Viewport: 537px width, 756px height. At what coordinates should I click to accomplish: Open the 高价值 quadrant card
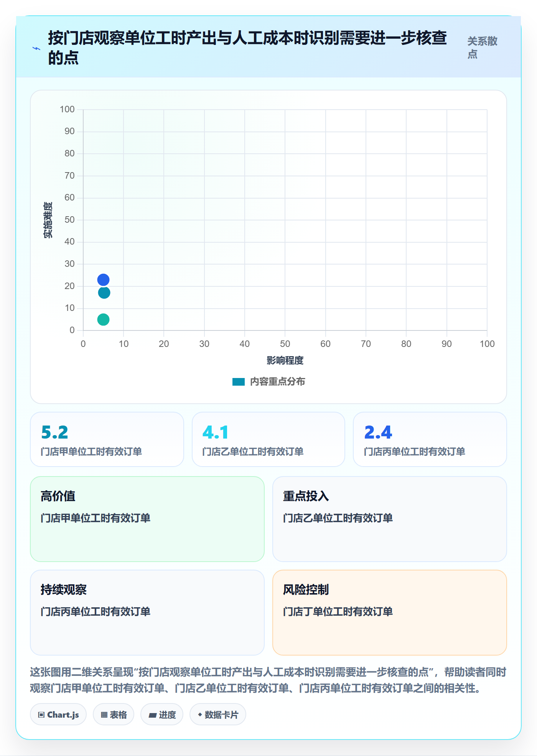click(147, 519)
